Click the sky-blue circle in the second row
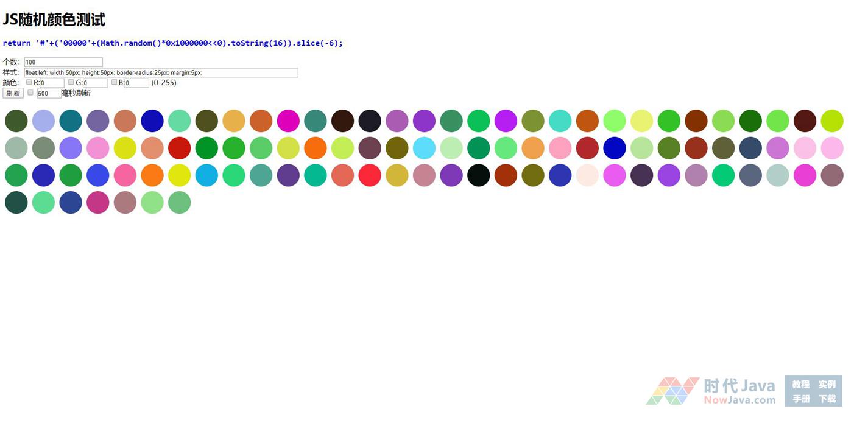The image size is (868, 437). pos(424,148)
